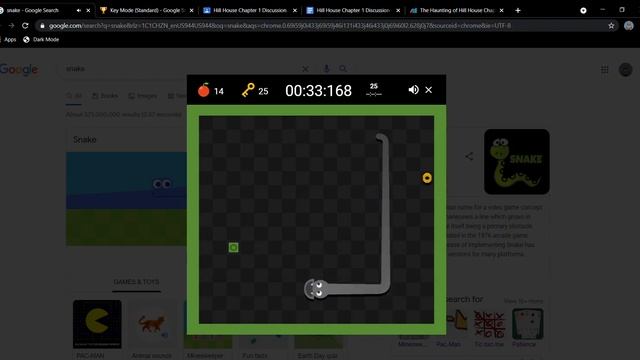Close the Key Mode (Standard) tab
The width and height of the screenshot is (640, 360).
coord(191,11)
